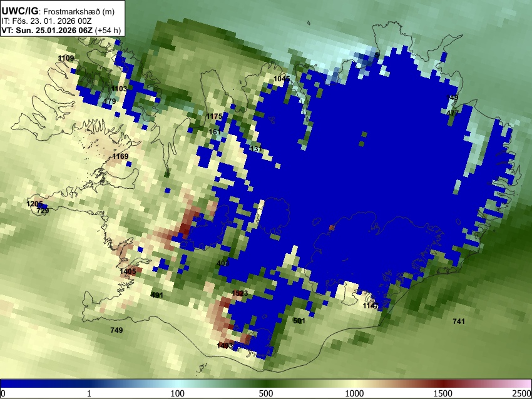The width and height of the screenshot is (532, 399).
Task: Click the '(+54 h)' forecast offset text
Action: pyautogui.click(x=108, y=30)
